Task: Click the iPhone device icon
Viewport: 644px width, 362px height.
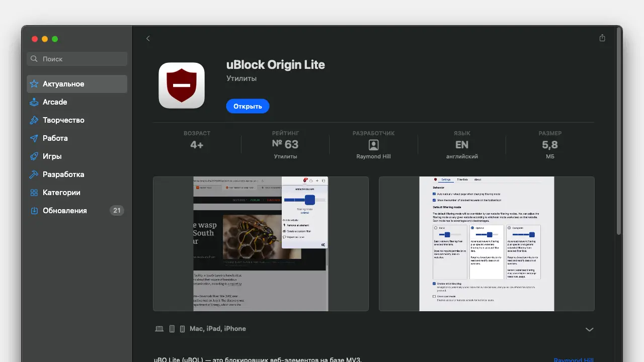Action: [x=182, y=329]
